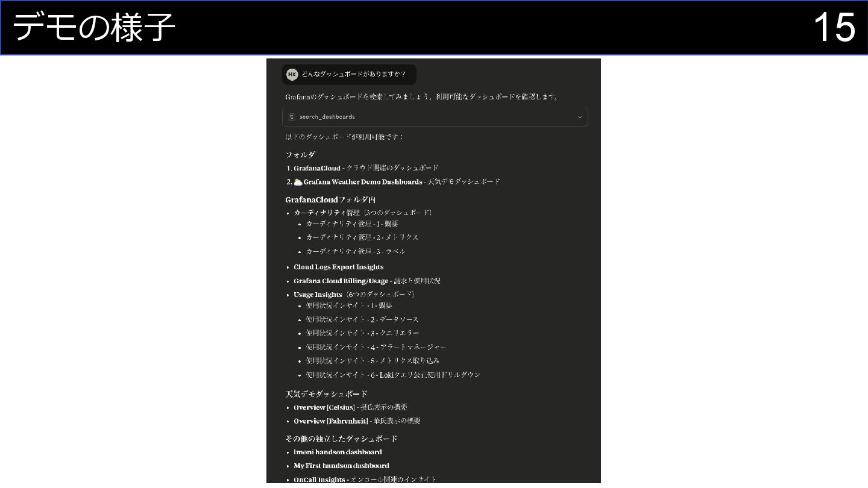Select 使用状況インサイト - 4 - アラートマネージャー item
Screen dimensions: 868x488
click(x=376, y=347)
